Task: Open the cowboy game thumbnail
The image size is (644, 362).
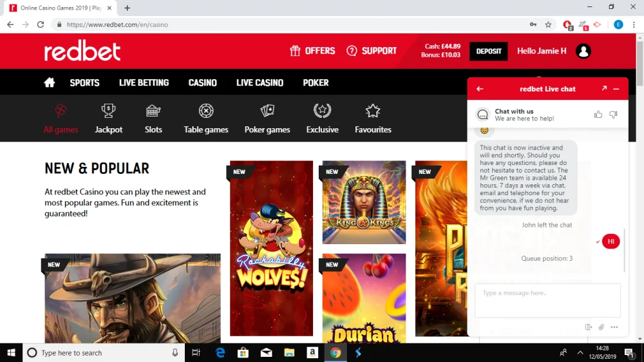Action: (132, 298)
